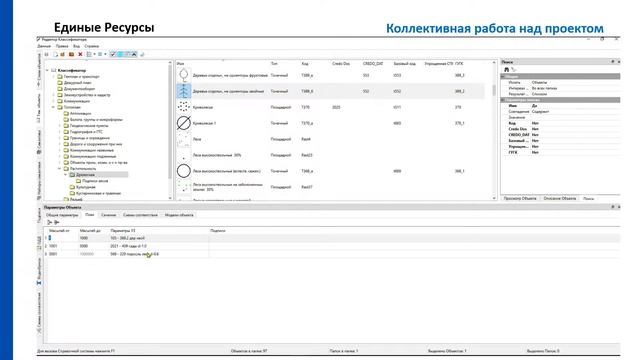The image size is (640, 360).
Task: Select the Документооборот folder
Action: click(79, 89)
